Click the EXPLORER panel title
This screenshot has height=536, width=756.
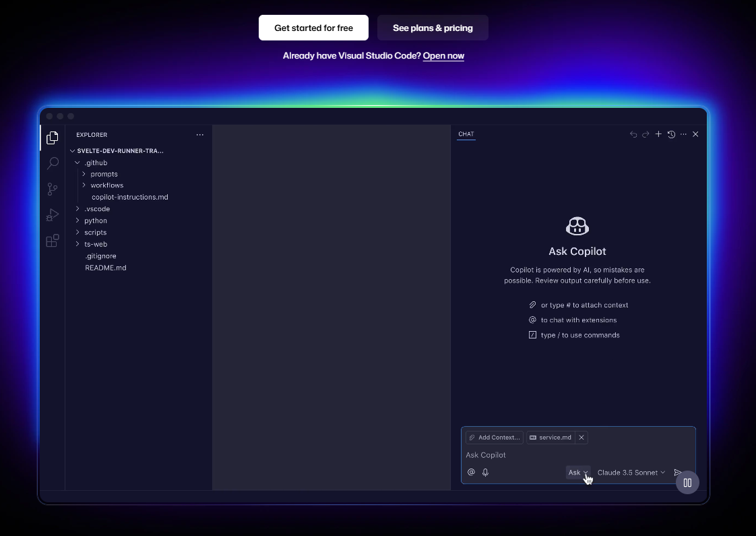pyautogui.click(x=92, y=135)
